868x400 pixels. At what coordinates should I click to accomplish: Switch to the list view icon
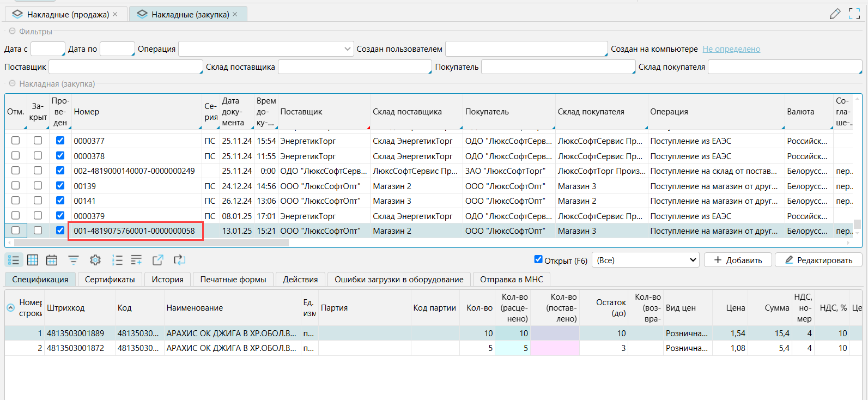coord(14,260)
